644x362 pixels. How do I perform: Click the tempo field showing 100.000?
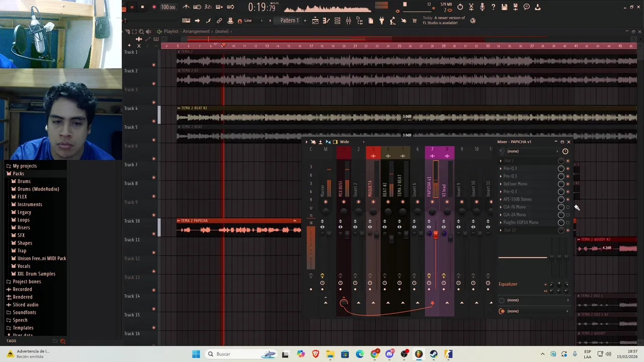(168, 7)
